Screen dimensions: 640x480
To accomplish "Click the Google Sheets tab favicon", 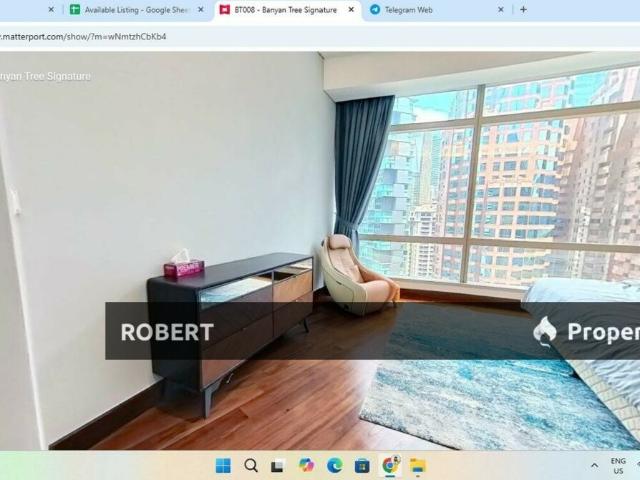I will click(75, 10).
